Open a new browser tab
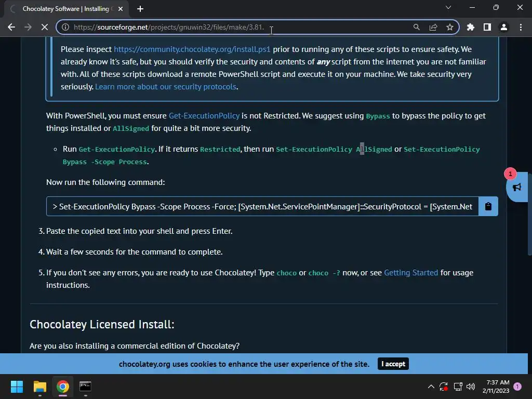532x399 pixels. pos(140,9)
